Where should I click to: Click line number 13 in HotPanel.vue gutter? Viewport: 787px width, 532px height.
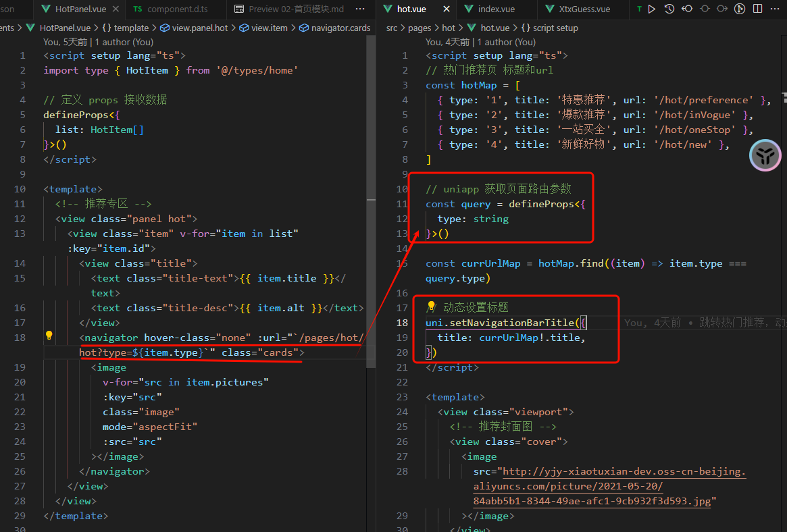[x=20, y=234]
